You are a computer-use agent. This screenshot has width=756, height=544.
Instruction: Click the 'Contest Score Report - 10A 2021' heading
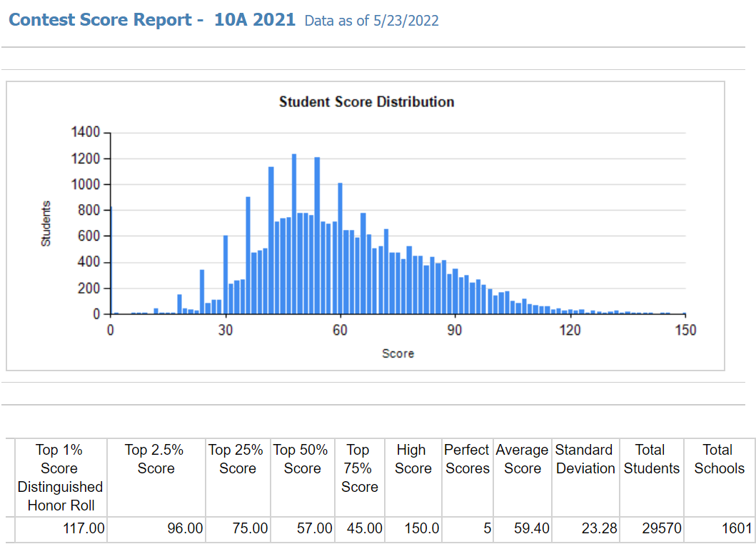pyautogui.click(x=152, y=20)
